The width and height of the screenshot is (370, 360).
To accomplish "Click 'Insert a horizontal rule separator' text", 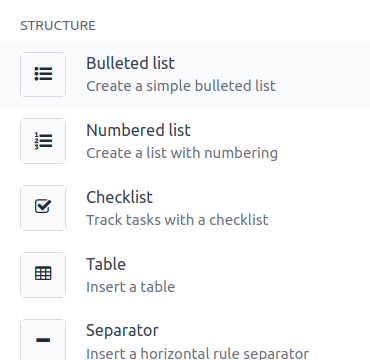I will (198, 353).
